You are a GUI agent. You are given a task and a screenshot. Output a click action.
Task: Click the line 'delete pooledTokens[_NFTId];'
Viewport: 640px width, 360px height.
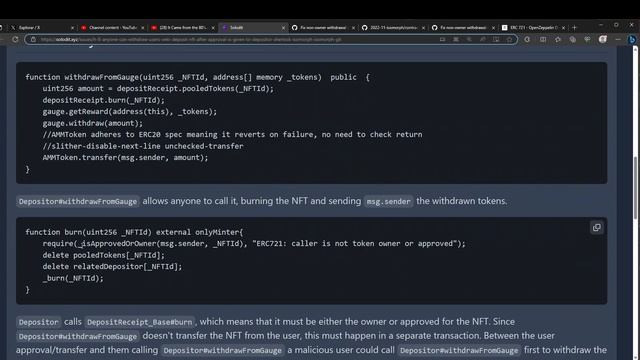pyautogui.click(x=104, y=255)
